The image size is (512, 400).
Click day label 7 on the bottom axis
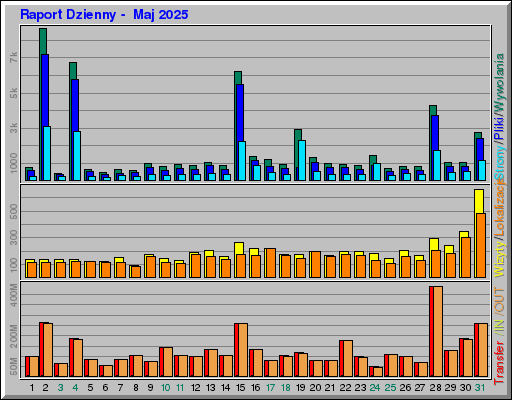120,388
